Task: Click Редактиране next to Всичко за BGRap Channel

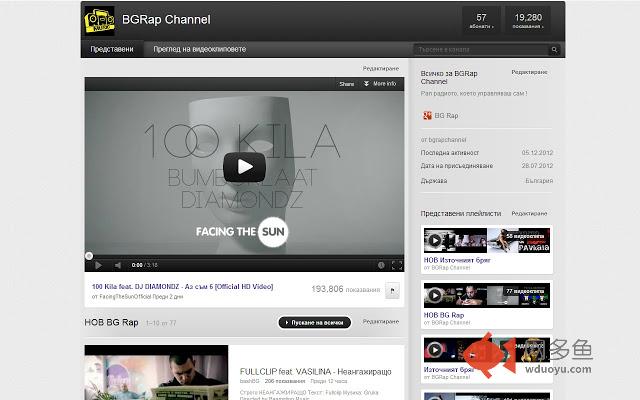Action: (529, 72)
